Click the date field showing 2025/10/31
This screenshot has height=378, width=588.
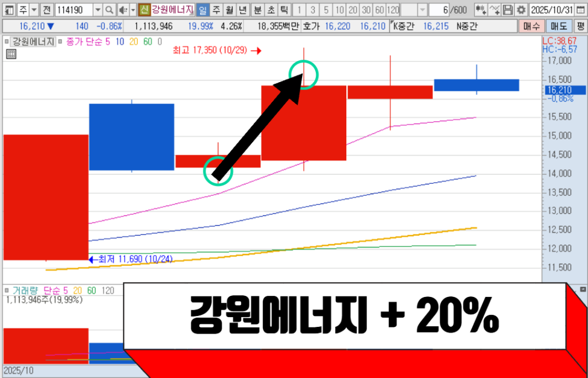(x=552, y=10)
